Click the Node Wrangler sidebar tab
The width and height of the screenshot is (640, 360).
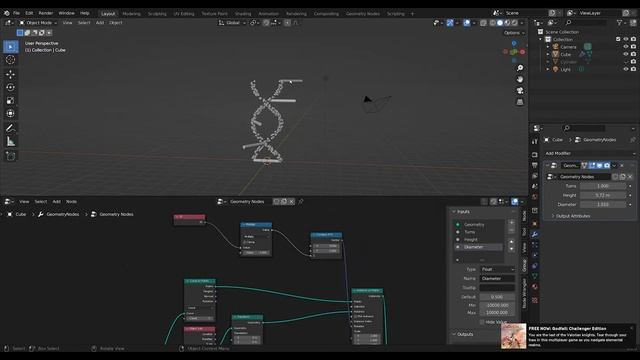[x=524, y=293]
